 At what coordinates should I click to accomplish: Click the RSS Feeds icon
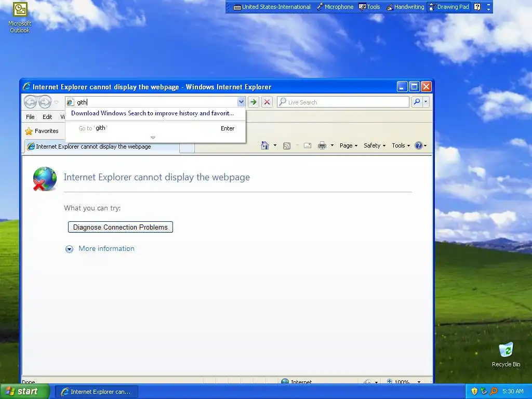coord(287,146)
